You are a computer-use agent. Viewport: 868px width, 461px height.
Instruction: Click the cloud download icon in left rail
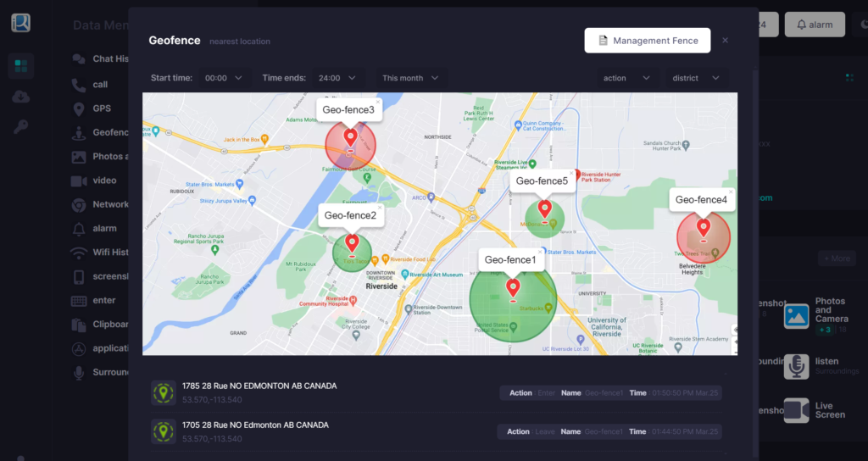(x=21, y=97)
